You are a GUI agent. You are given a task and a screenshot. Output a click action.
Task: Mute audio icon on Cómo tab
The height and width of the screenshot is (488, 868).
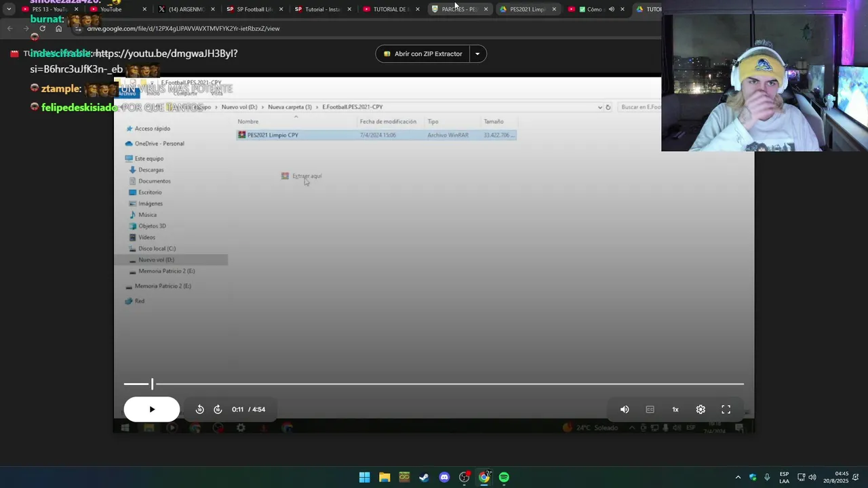[x=611, y=9]
